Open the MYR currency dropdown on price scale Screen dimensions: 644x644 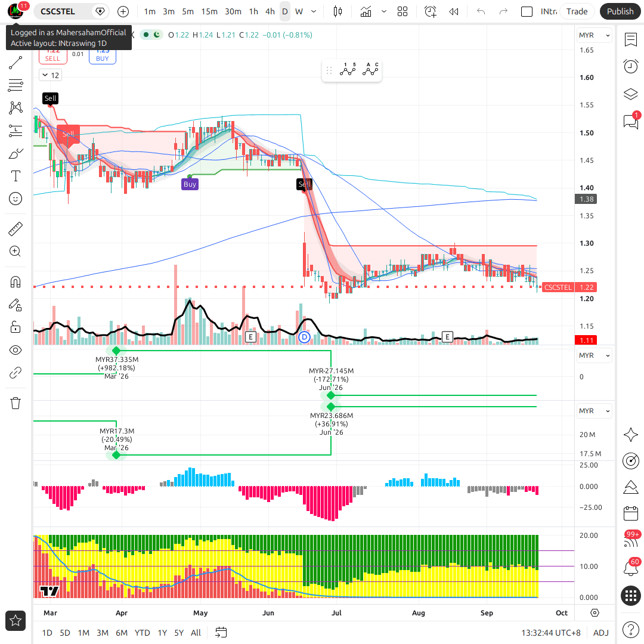pos(594,35)
